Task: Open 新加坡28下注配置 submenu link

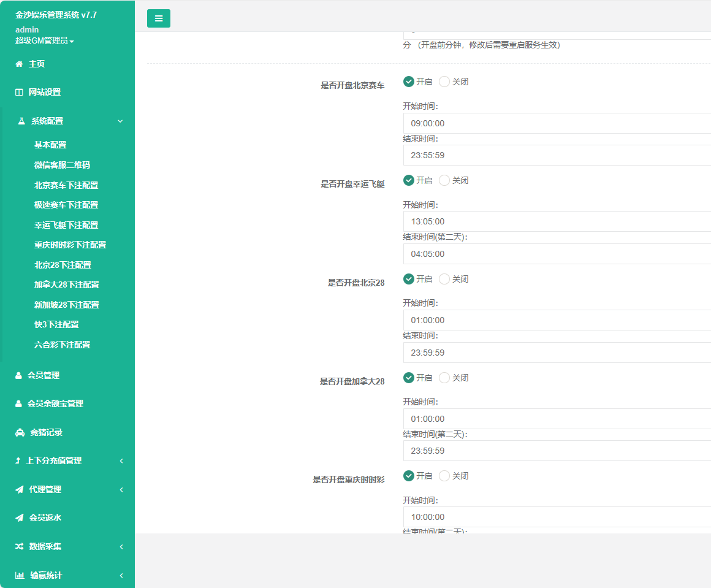Action: pos(67,305)
